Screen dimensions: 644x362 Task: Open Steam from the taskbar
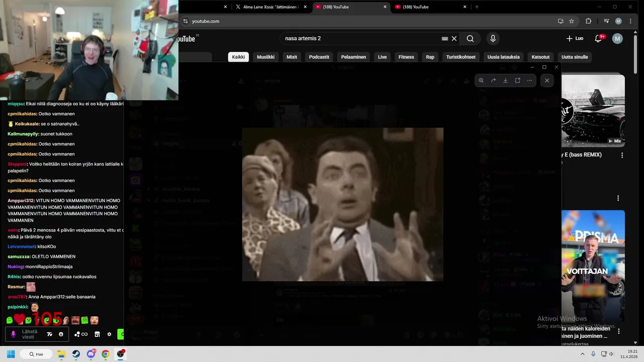(76, 354)
